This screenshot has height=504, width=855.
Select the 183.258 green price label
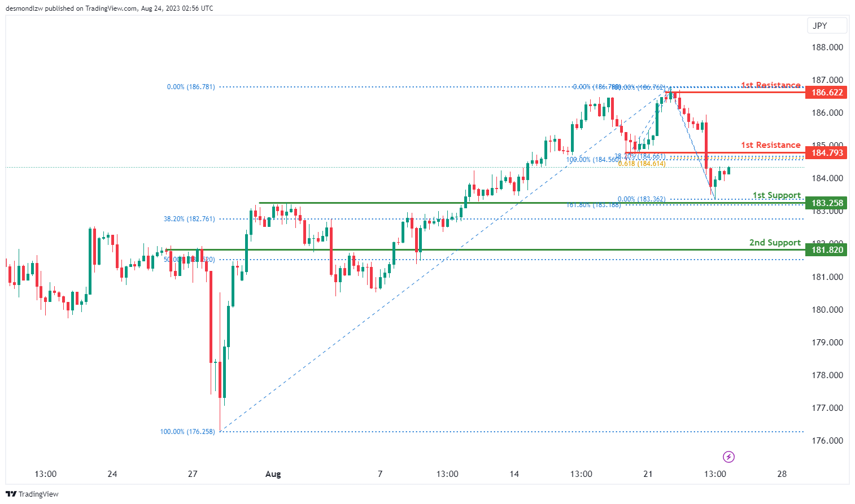coord(827,203)
